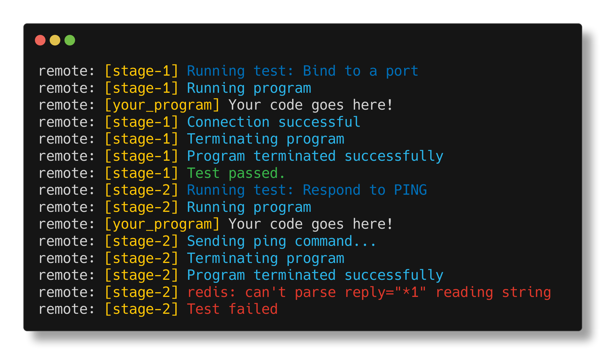
Task: Click the red 'Test failed' message
Action: point(232,309)
